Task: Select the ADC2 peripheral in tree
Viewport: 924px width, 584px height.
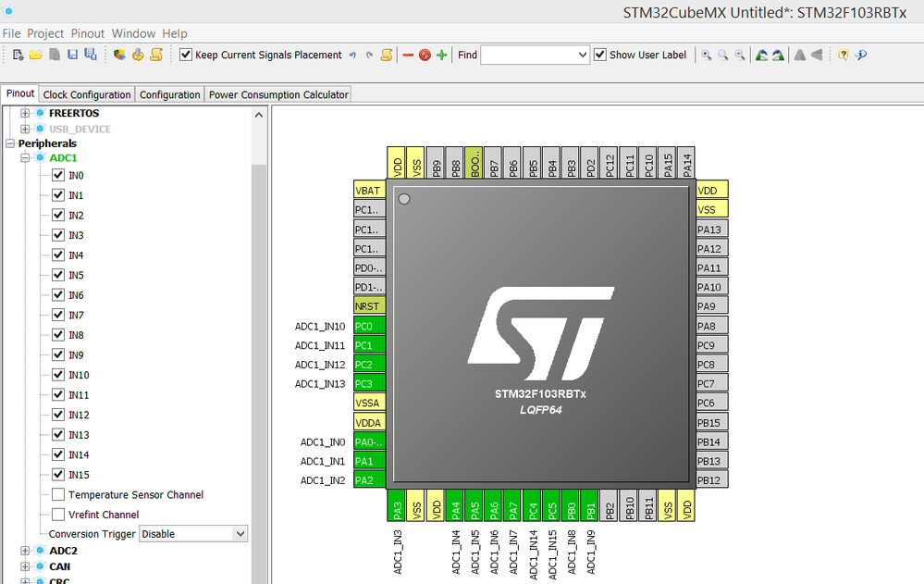Action: point(64,551)
